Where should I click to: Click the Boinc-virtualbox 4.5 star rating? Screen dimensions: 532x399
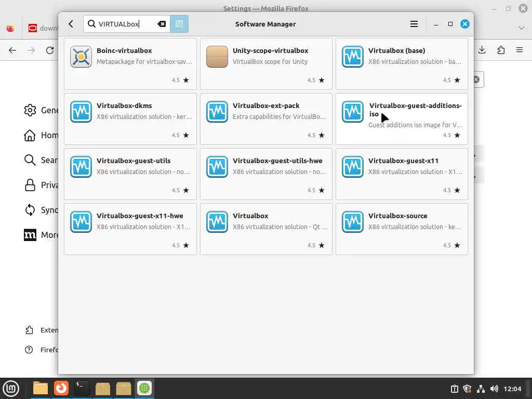point(180,80)
